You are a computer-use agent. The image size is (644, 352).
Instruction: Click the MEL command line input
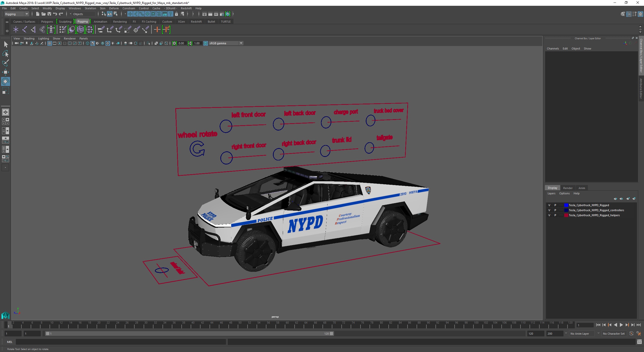tap(121, 342)
